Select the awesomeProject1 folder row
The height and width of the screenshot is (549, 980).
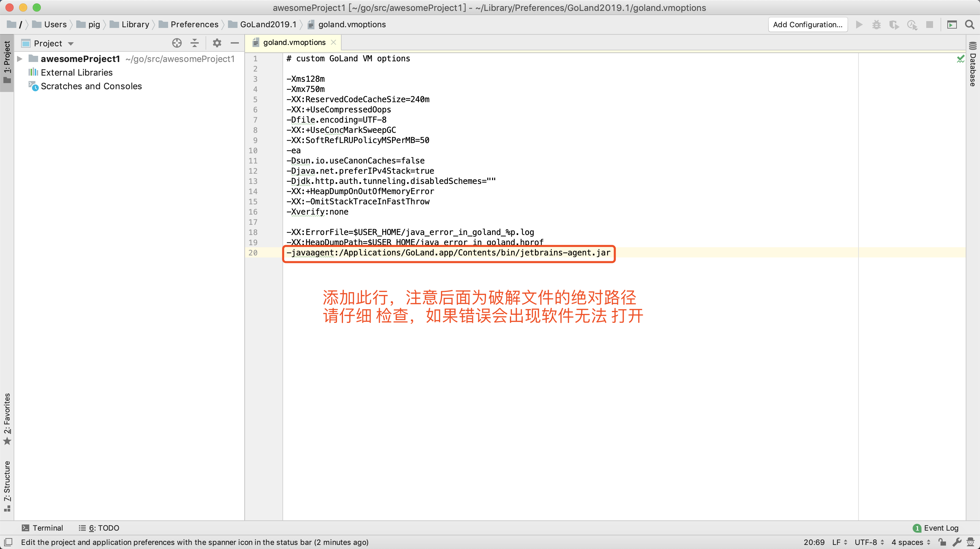coord(129,59)
